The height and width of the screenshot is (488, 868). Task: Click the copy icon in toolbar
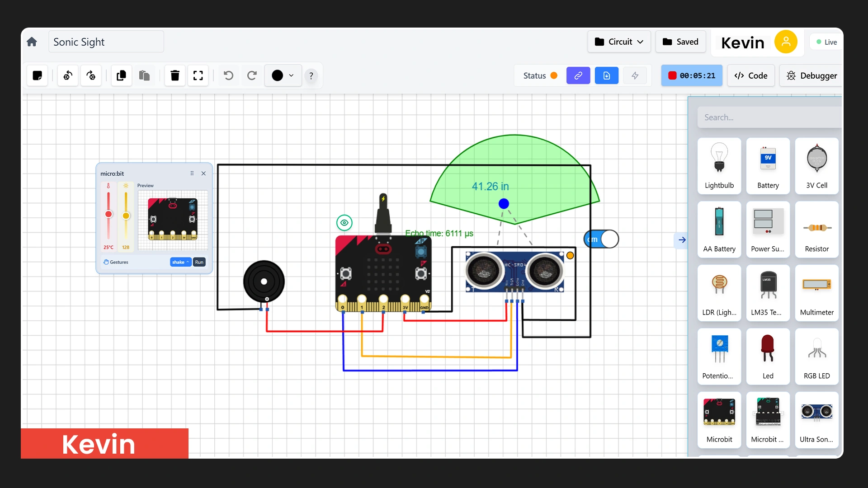121,75
